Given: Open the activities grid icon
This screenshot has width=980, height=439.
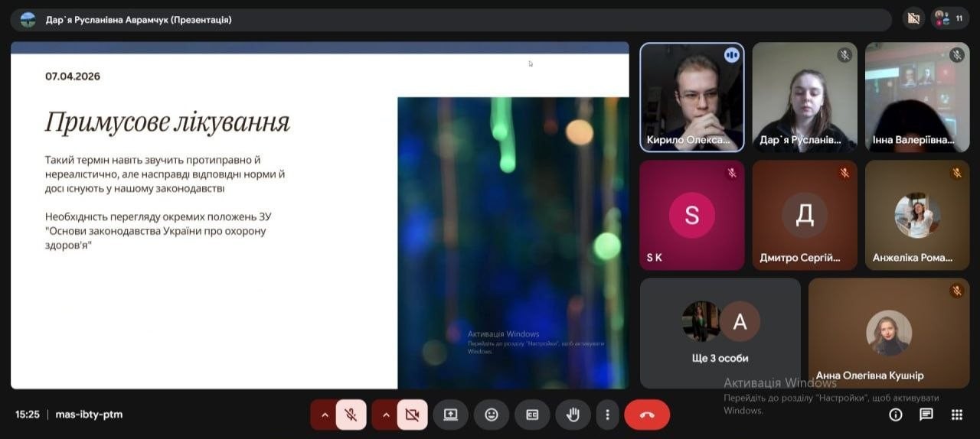Looking at the screenshot, I should point(956,415).
